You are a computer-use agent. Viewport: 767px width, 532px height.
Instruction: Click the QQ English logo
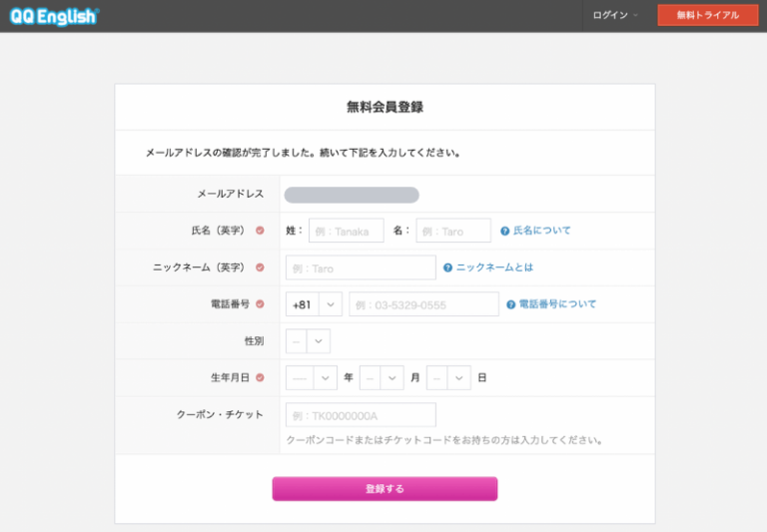click(x=54, y=15)
